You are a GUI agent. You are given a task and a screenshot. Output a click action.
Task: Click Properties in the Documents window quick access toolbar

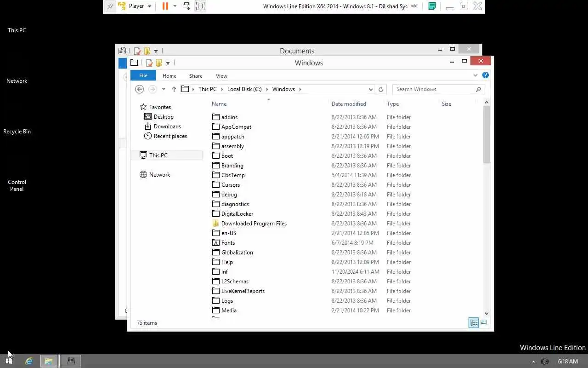pos(137,51)
